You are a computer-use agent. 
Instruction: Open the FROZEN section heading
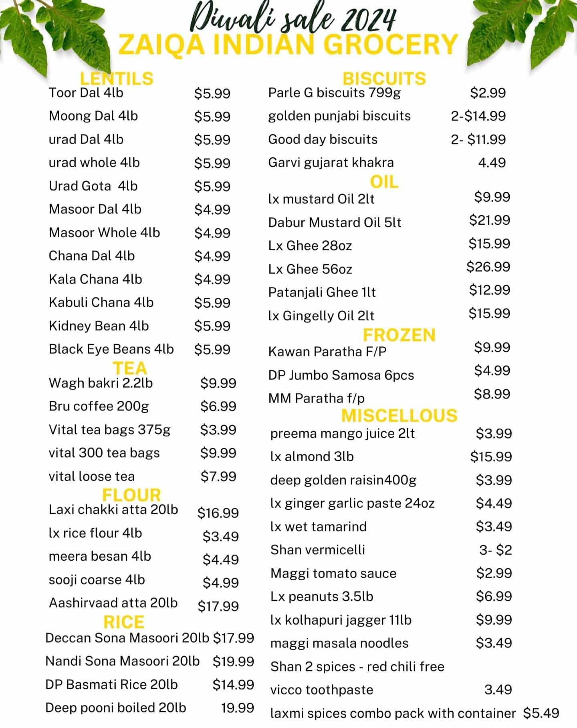tap(399, 335)
